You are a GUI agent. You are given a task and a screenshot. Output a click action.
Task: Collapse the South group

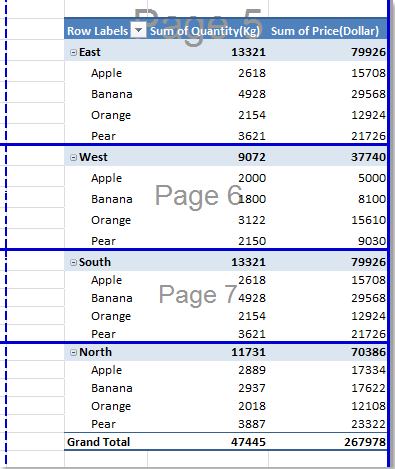tap(73, 262)
